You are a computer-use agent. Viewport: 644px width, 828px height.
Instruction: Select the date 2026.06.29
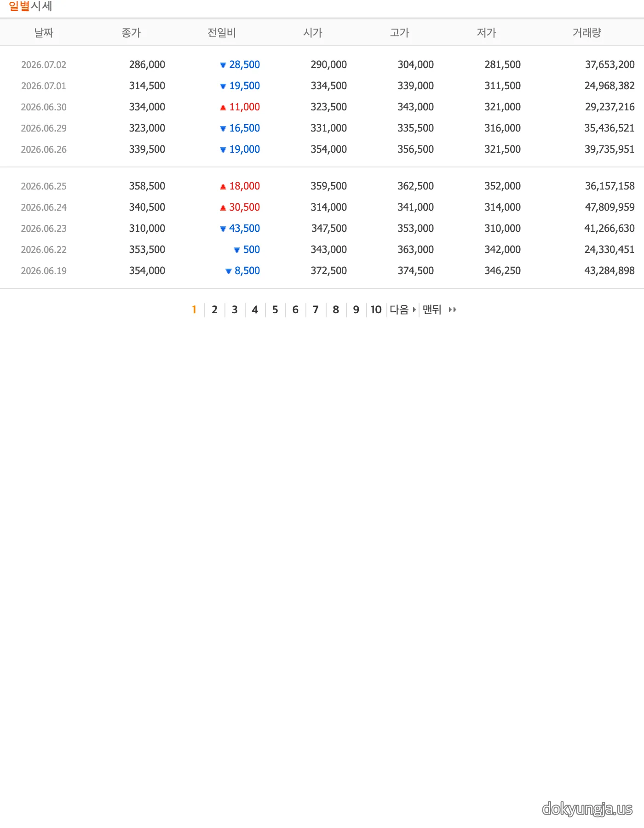(44, 128)
